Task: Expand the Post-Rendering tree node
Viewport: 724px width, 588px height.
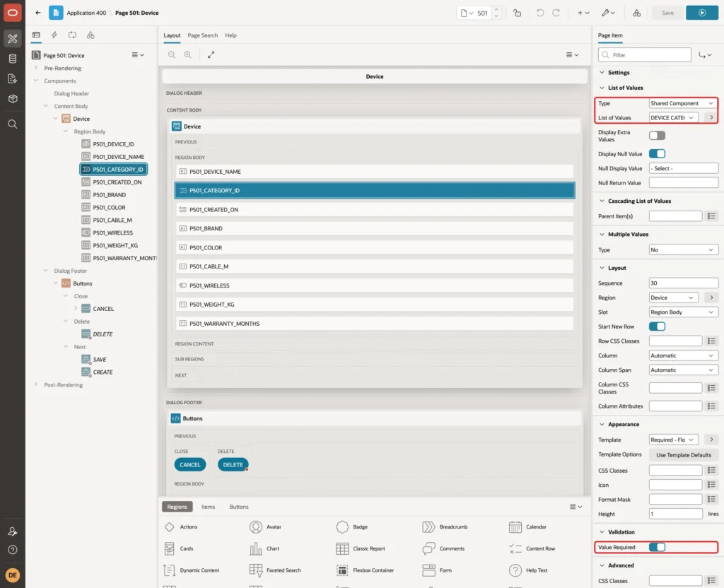Action: point(36,384)
